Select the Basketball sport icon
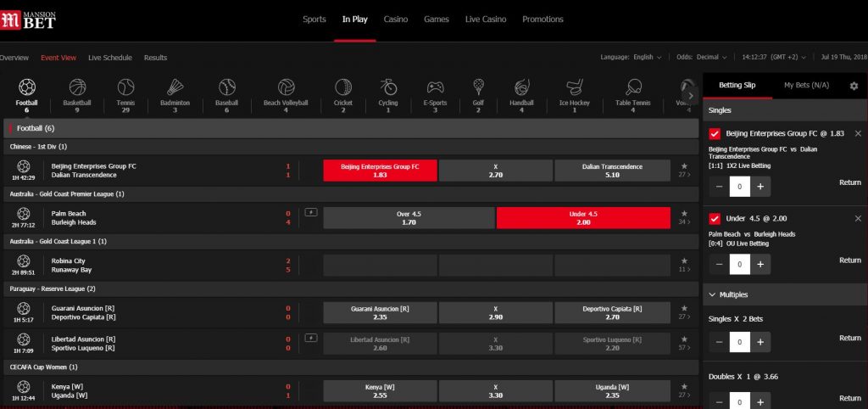Viewport: 868px width, 409px height. pos(77,87)
